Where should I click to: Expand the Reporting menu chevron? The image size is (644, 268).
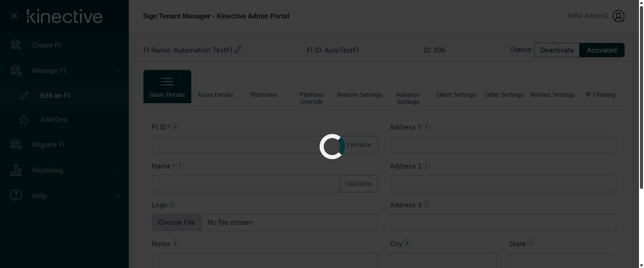pyautogui.click(x=118, y=170)
